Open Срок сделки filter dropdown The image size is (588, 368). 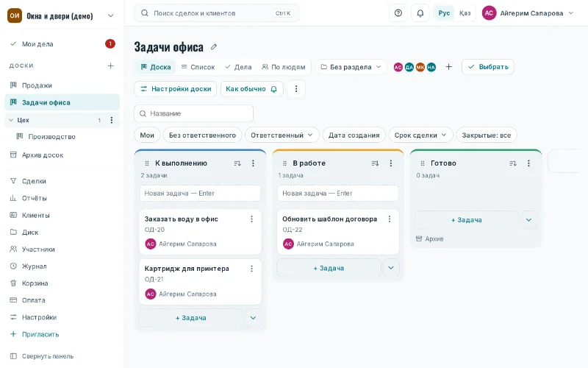tap(420, 135)
